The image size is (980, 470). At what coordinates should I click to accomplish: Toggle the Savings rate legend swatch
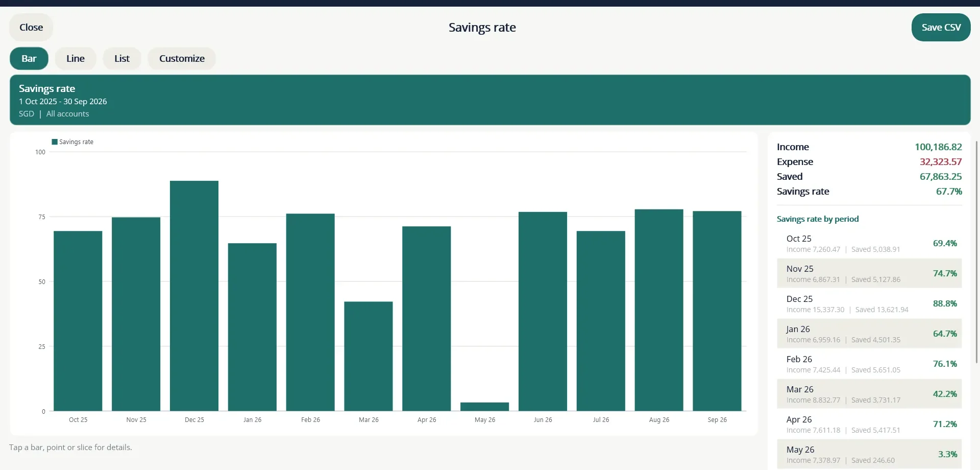[x=55, y=142]
